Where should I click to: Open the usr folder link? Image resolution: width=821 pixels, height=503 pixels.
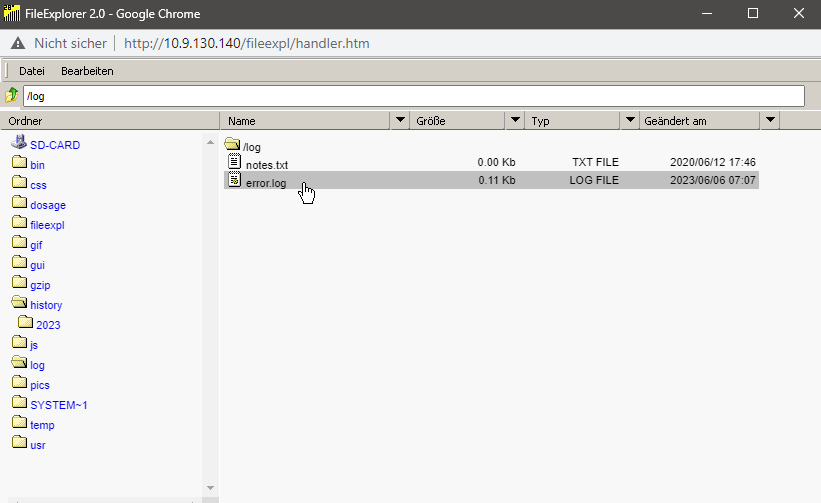(x=38, y=445)
